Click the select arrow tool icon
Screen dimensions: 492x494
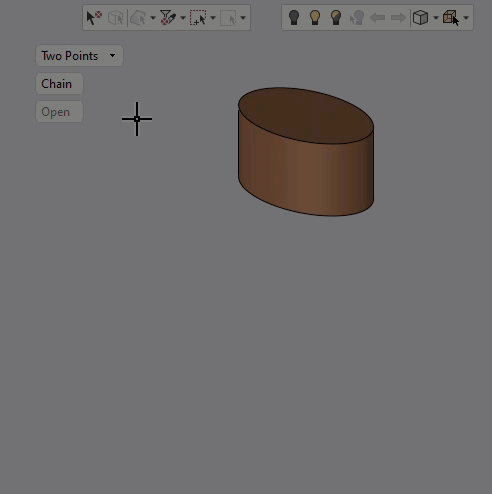(x=94, y=18)
